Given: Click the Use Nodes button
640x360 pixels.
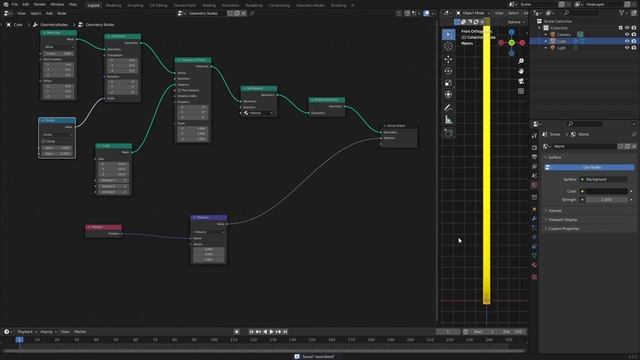Looking at the screenshot, I should click(x=590, y=167).
